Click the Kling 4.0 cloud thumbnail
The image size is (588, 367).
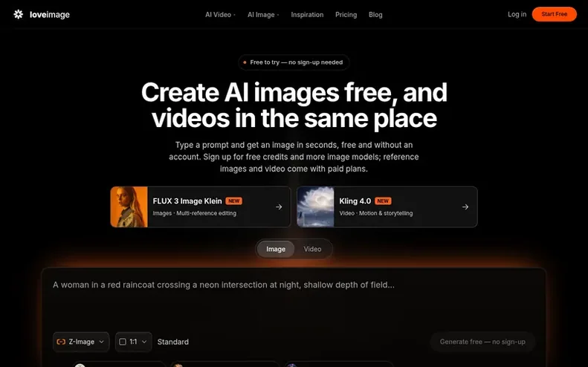coord(315,207)
